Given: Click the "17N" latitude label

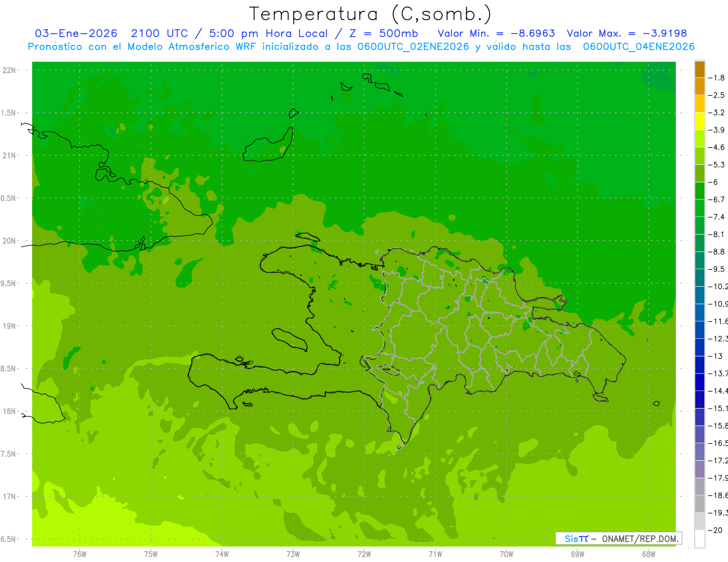Looking at the screenshot, I should (x=10, y=497).
